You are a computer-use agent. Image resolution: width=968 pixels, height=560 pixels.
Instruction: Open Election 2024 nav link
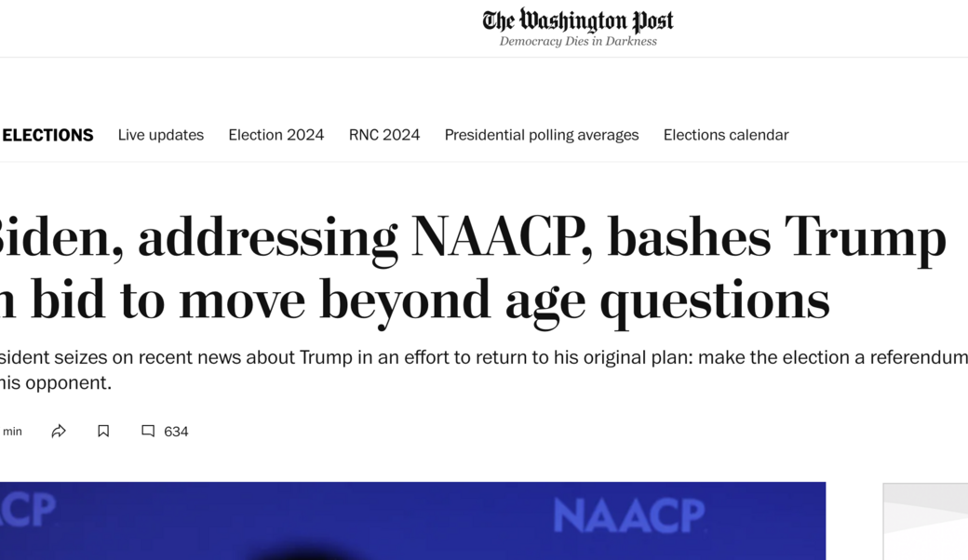[276, 135]
